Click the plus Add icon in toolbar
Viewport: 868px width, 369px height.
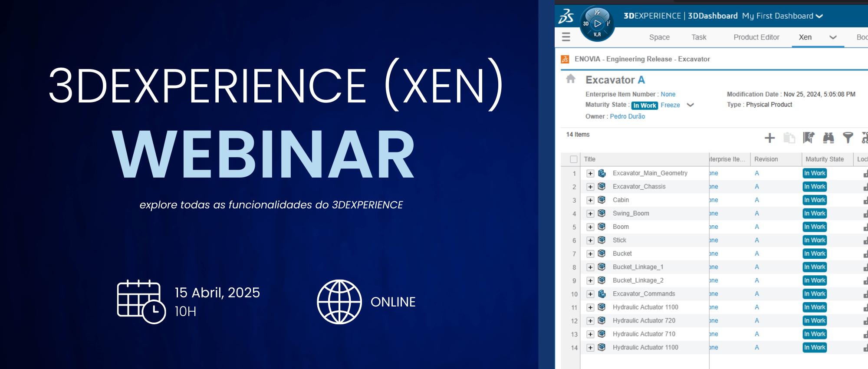(769, 138)
